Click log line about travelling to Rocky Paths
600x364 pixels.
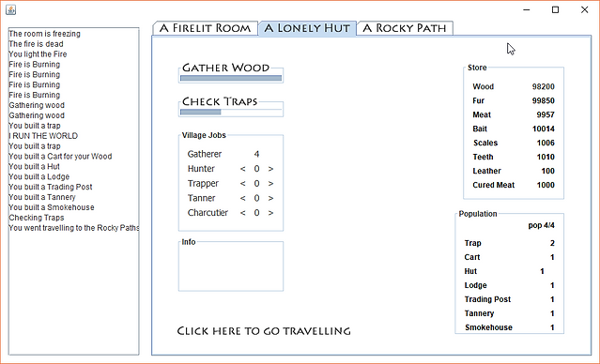[74, 228]
